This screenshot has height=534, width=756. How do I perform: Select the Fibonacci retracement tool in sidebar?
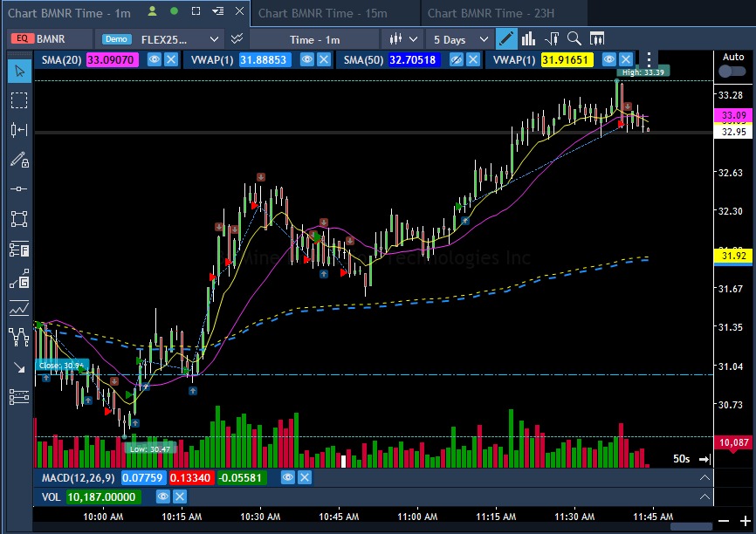click(18, 250)
